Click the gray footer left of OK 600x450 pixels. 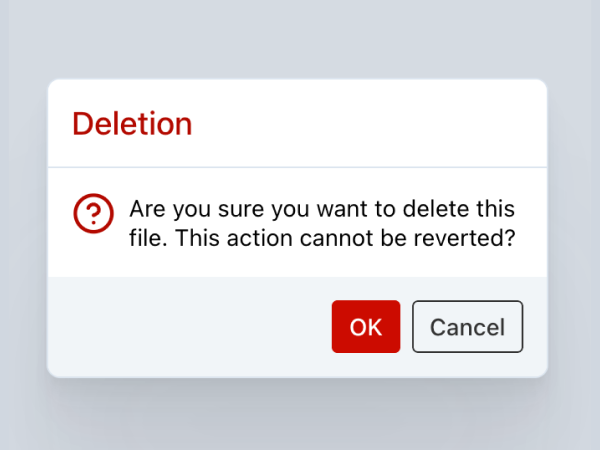tap(190, 327)
